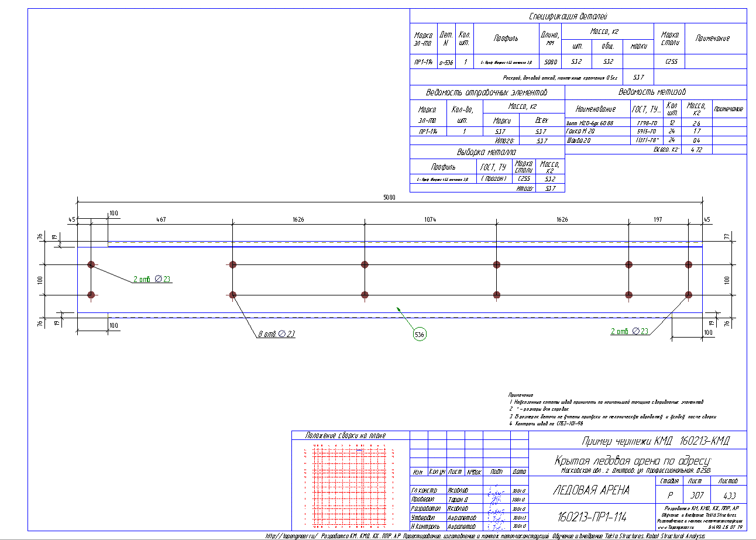The width and height of the screenshot is (756, 540).
Task: Click the 197 dimension value
Action: point(658,219)
